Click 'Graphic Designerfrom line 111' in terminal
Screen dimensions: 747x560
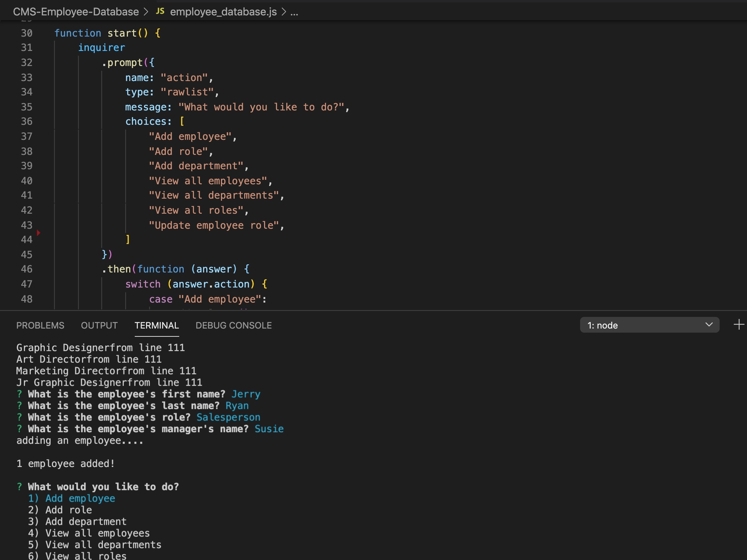pyautogui.click(x=101, y=348)
